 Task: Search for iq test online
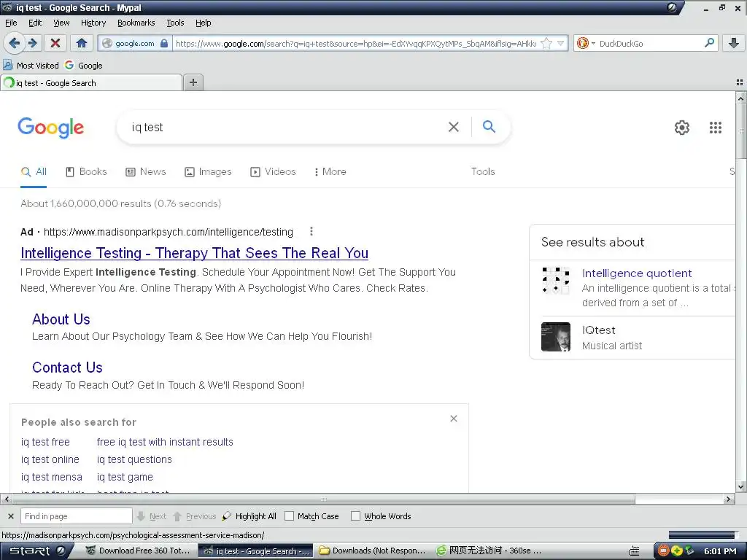50,459
